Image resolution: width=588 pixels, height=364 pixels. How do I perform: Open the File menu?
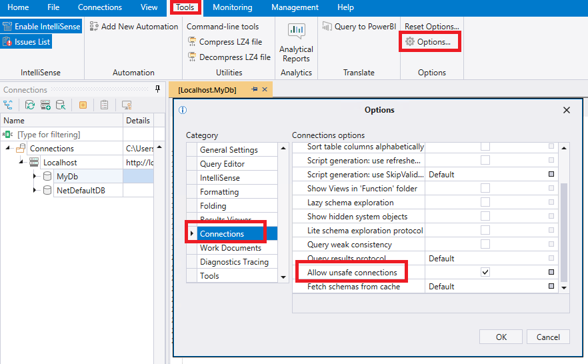click(x=53, y=7)
